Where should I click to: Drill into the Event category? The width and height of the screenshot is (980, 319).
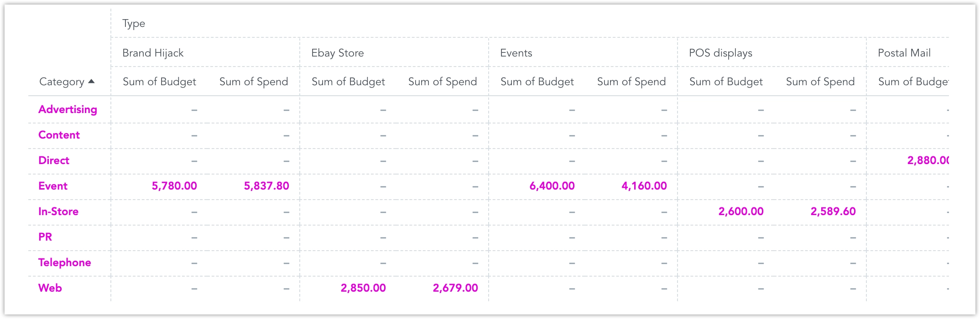(x=53, y=186)
